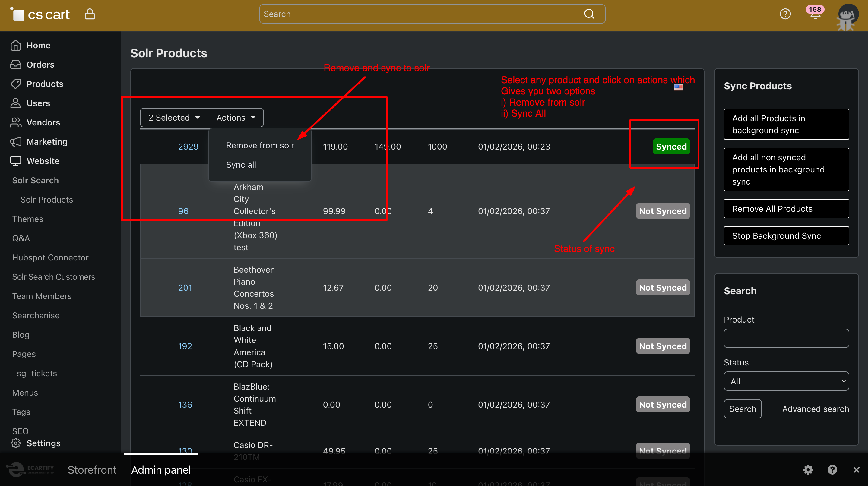Viewport: 868px width, 486px height.
Task: Switch to the Storefront tab
Action: coord(92,469)
